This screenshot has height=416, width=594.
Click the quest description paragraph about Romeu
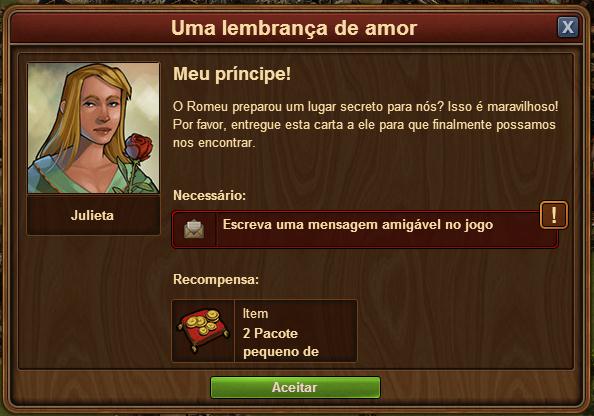[x=365, y=125]
